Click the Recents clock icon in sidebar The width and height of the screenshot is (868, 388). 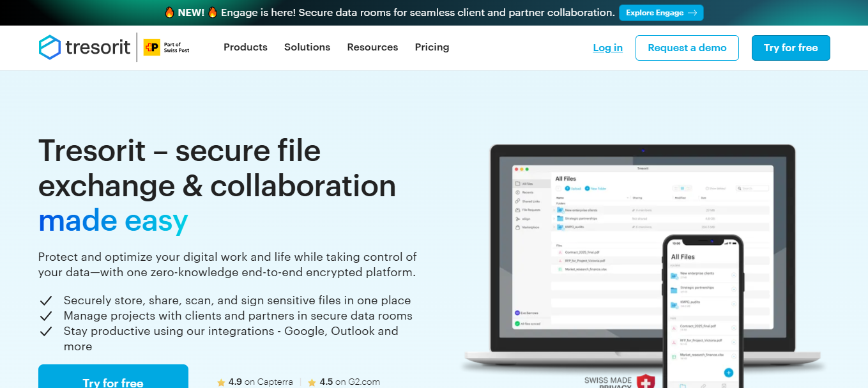[x=517, y=192]
